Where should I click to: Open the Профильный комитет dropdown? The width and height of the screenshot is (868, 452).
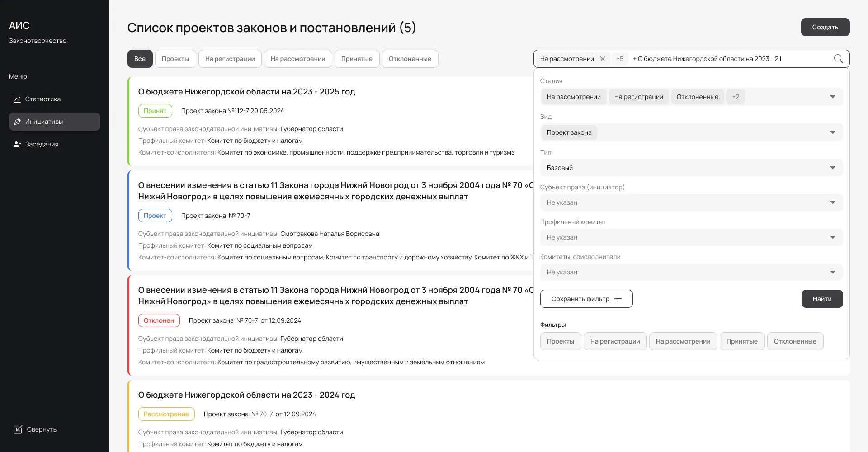pyautogui.click(x=833, y=237)
